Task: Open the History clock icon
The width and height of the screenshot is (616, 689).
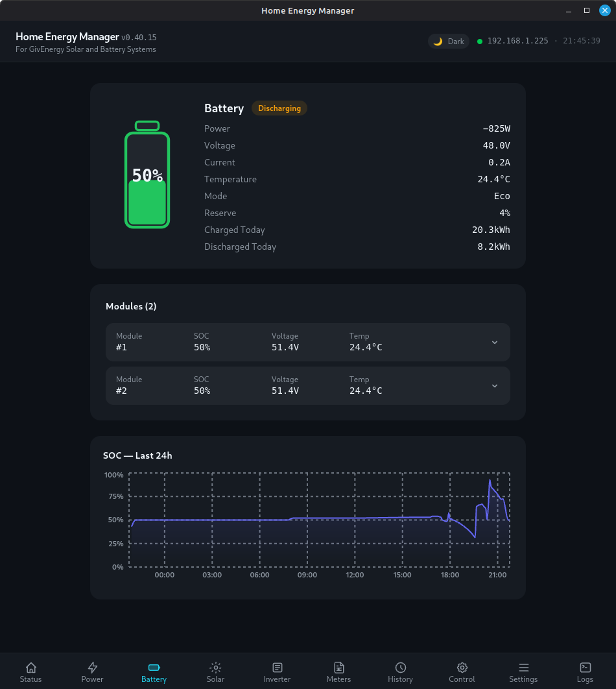Action: pyautogui.click(x=401, y=668)
